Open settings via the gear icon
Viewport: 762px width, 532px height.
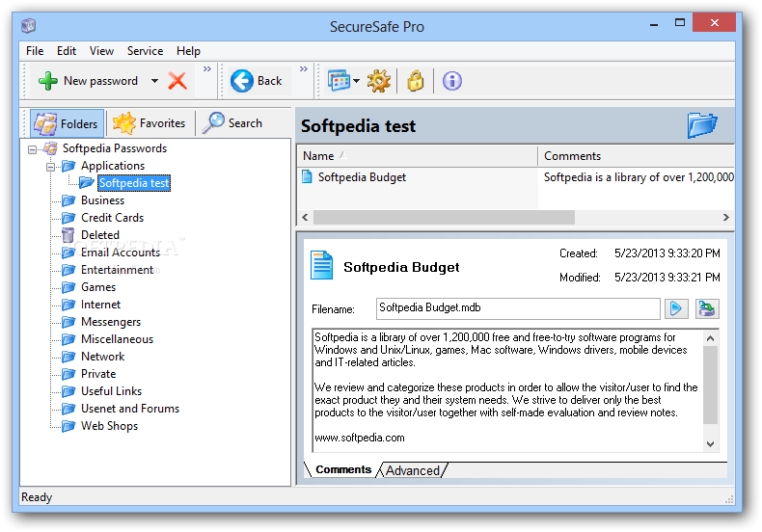pos(378,81)
